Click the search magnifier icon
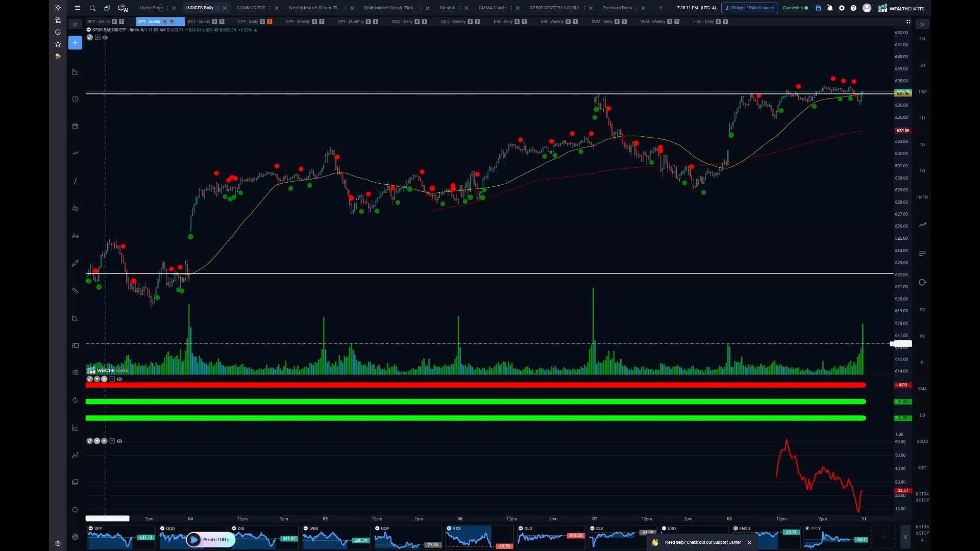 tap(92, 8)
